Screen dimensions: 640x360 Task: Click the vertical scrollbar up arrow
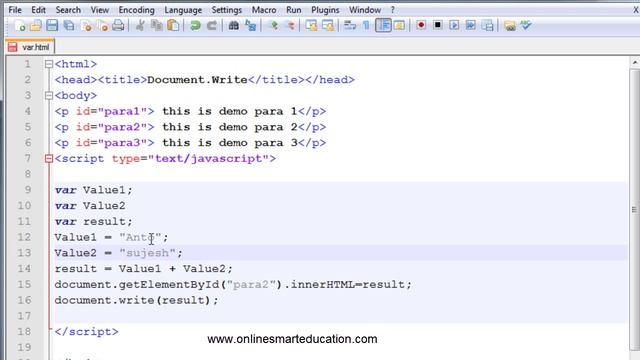coord(635,63)
